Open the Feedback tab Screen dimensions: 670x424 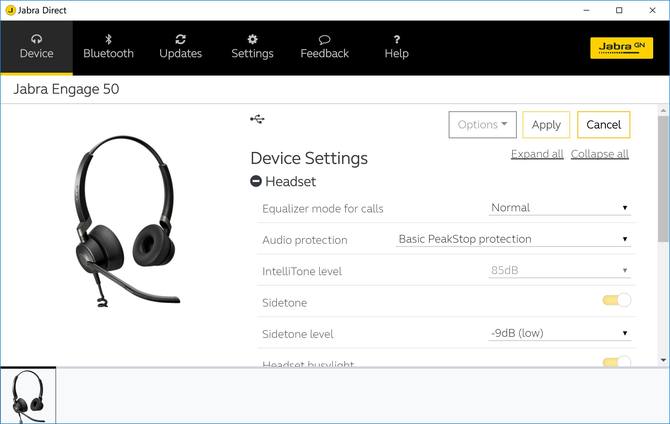[324, 47]
